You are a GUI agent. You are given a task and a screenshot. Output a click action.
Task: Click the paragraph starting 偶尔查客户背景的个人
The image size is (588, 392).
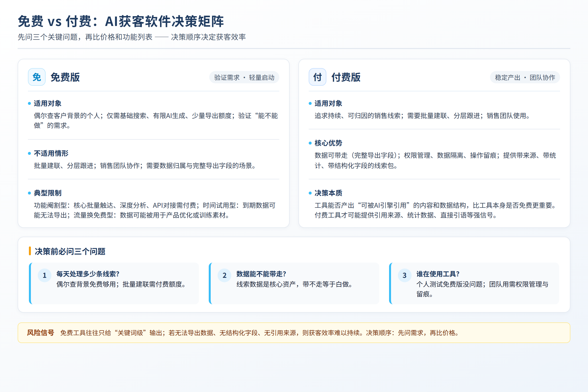coord(156,121)
